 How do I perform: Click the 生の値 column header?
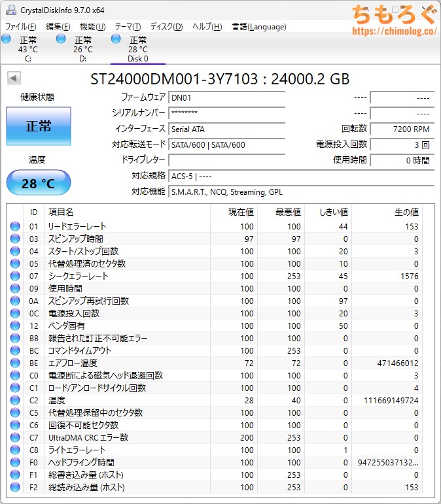387,212
